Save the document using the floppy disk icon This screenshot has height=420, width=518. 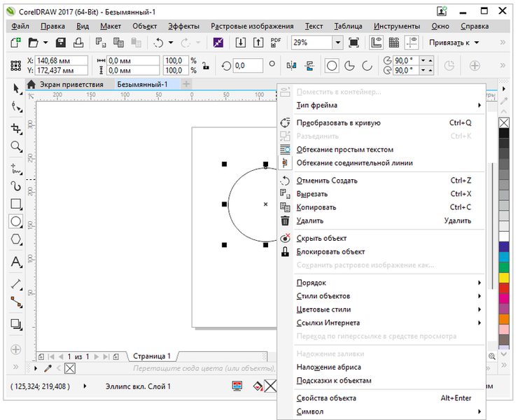click(x=61, y=43)
